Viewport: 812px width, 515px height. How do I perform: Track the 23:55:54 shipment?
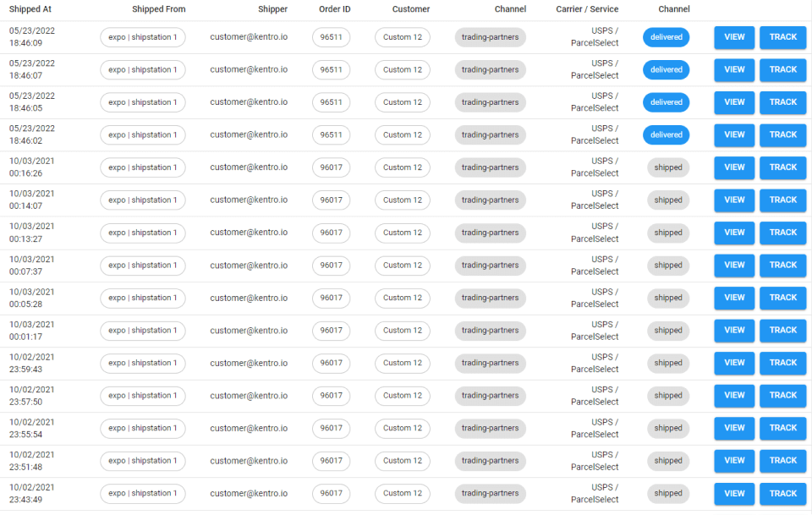782,429
